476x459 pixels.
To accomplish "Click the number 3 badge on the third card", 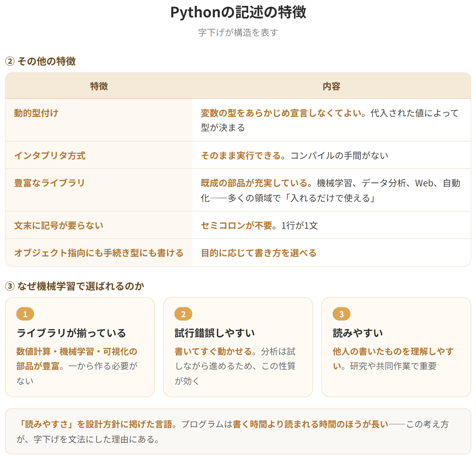I will tap(342, 314).
